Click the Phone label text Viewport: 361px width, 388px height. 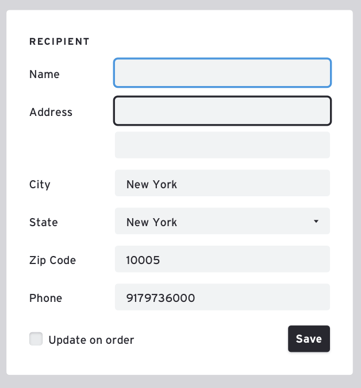click(x=46, y=298)
